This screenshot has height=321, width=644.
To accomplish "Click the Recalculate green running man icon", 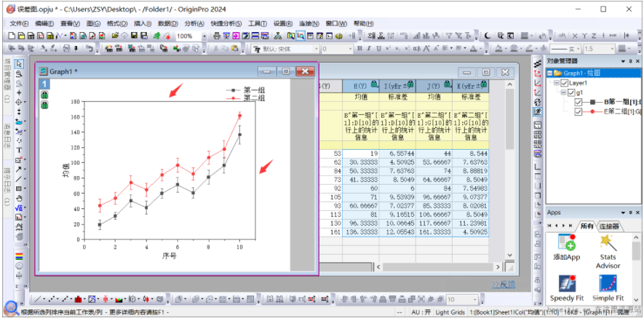I will [x=156, y=36].
